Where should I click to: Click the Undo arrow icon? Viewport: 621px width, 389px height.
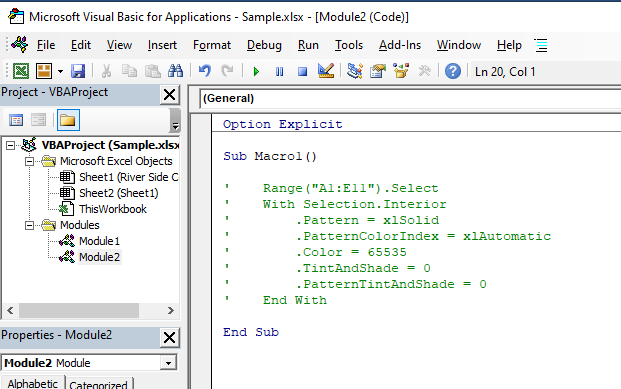204,71
